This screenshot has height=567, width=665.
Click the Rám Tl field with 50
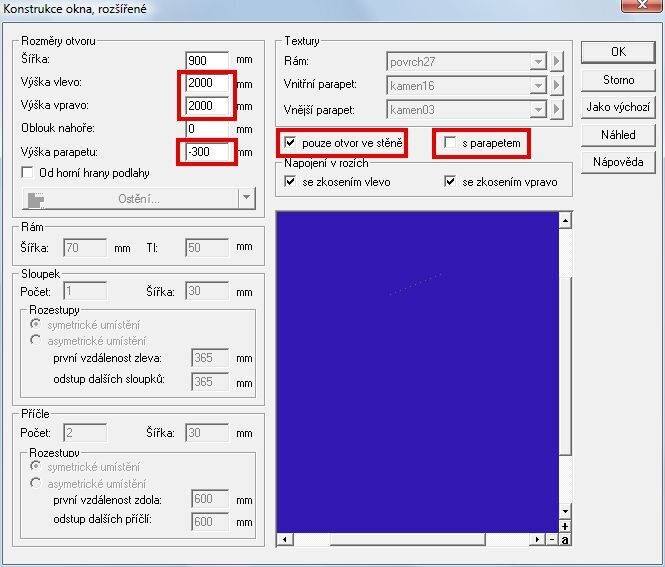tap(207, 248)
